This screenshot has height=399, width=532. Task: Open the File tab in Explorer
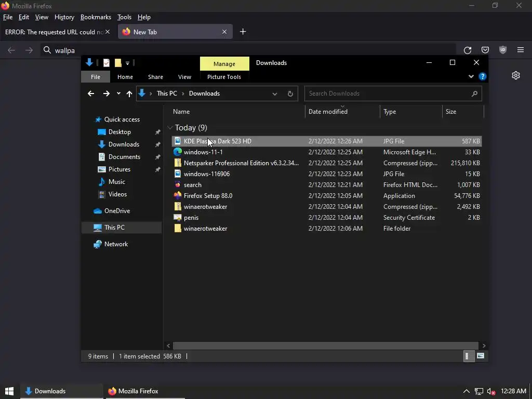[x=96, y=77]
